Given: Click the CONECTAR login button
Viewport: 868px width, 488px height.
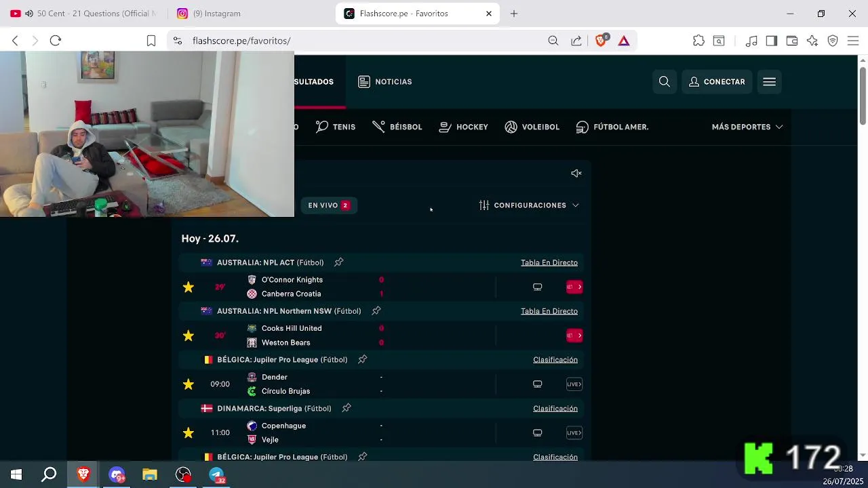Looking at the screenshot, I should [x=717, y=82].
